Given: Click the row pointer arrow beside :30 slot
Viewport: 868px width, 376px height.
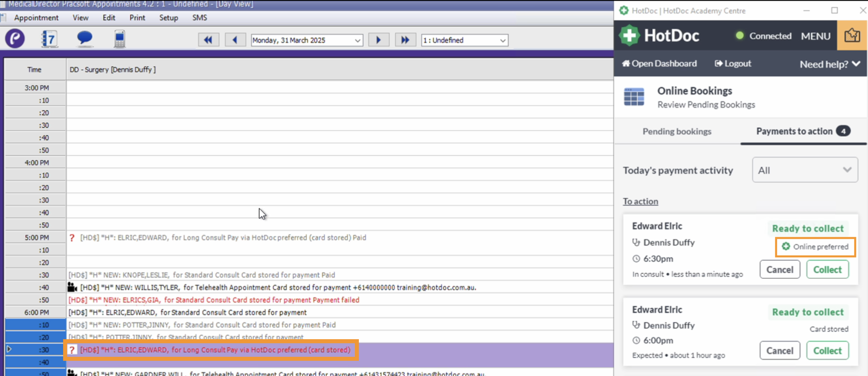Looking at the screenshot, I should (9, 349).
